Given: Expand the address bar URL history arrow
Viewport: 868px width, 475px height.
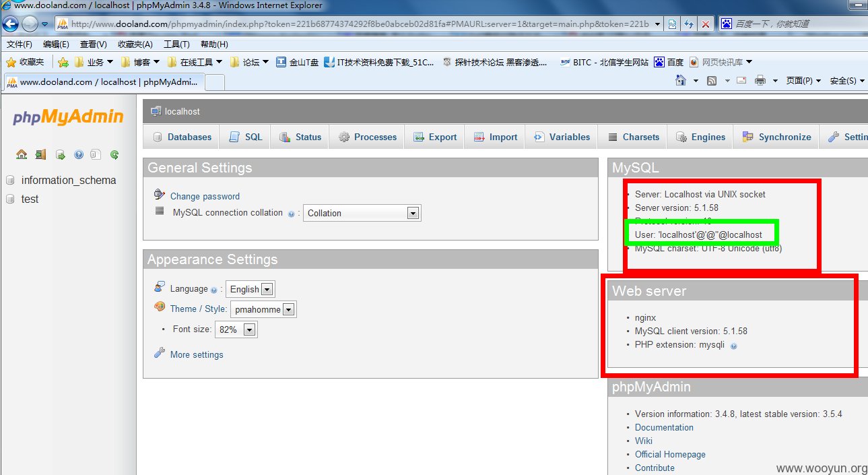Looking at the screenshot, I should tap(657, 24).
